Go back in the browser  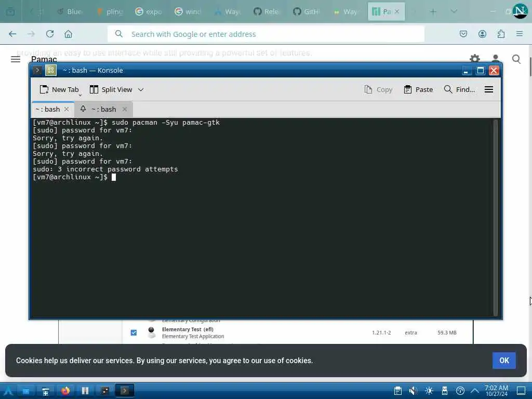[12, 34]
